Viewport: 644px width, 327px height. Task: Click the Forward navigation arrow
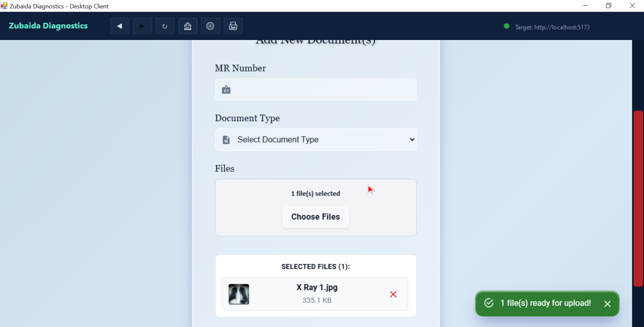pos(142,26)
